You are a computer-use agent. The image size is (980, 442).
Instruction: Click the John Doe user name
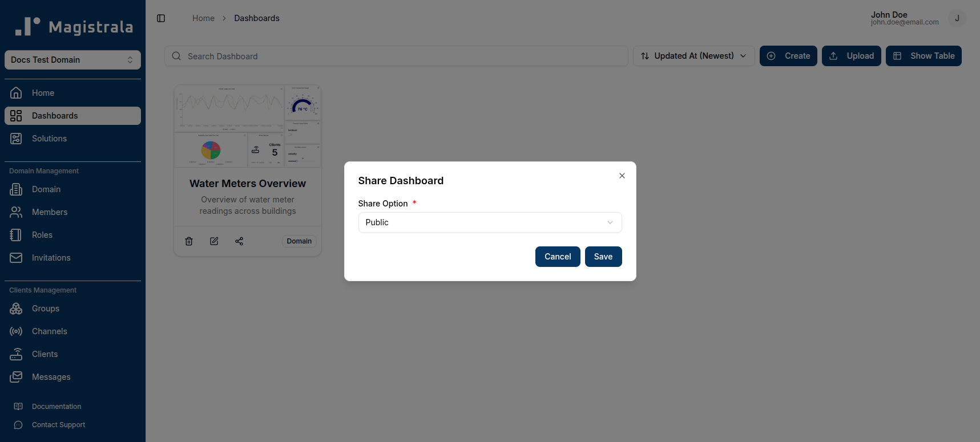(x=889, y=14)
